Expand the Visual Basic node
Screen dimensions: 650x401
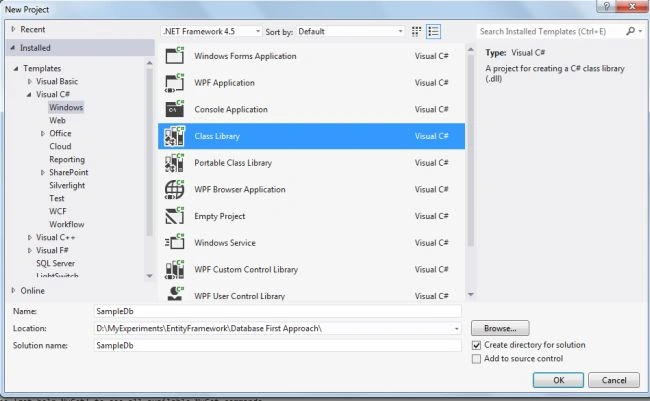(x=29, y=81)
